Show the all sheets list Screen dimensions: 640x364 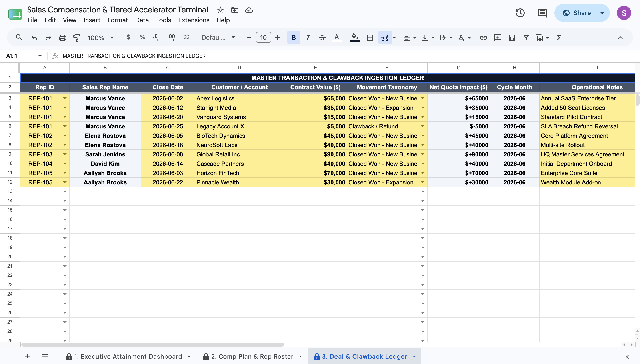45,356
